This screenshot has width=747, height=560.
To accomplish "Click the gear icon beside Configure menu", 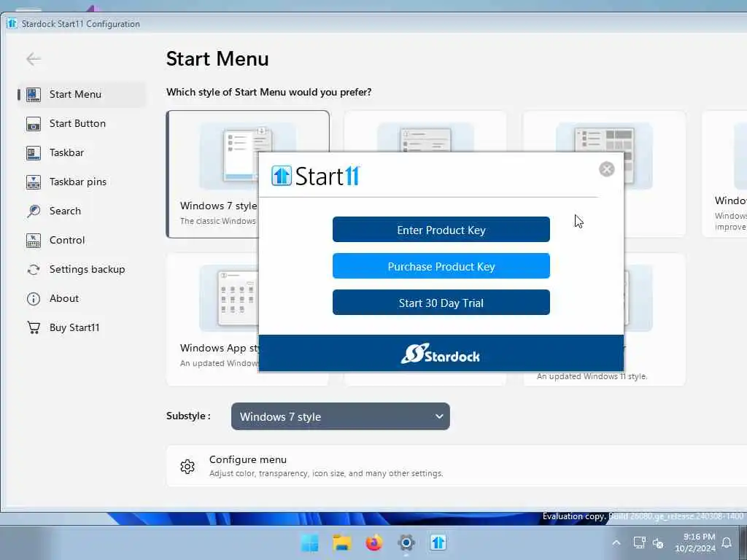I will (x=187, y=466).
